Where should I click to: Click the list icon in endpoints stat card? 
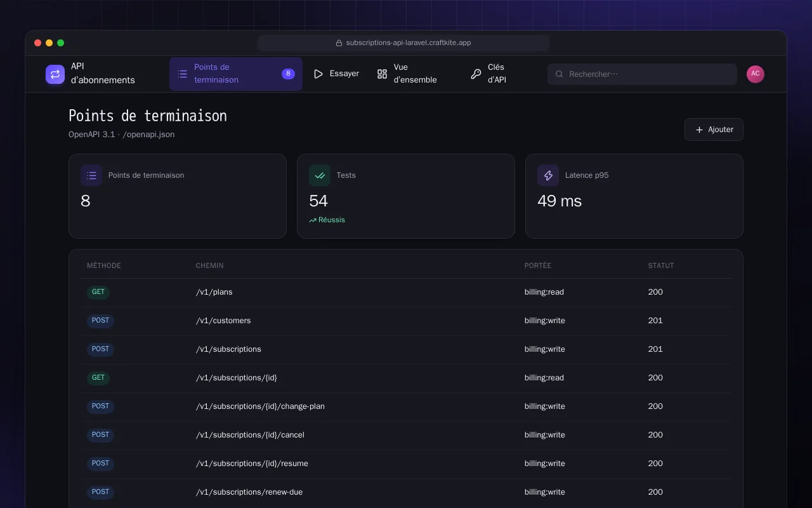[x=91, y=175]
